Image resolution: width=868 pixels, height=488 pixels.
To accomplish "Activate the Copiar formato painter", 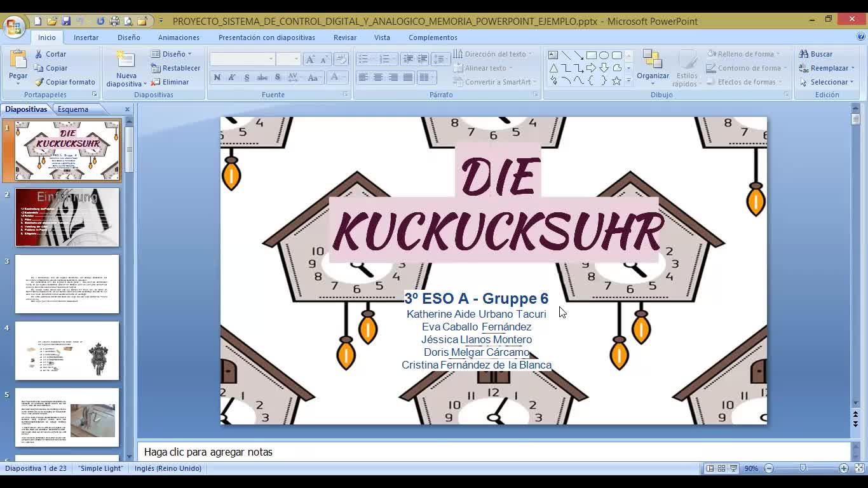I will [x=65, y=82].
